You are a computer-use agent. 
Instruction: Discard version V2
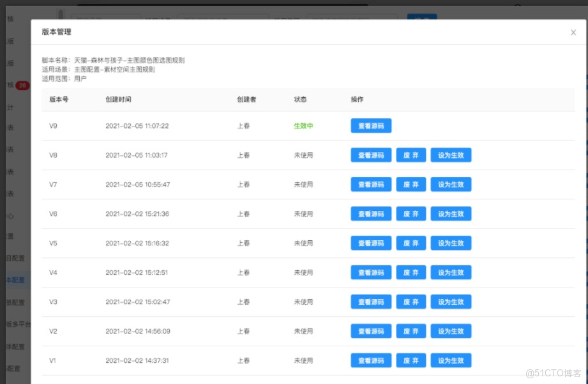click(411, 331)
